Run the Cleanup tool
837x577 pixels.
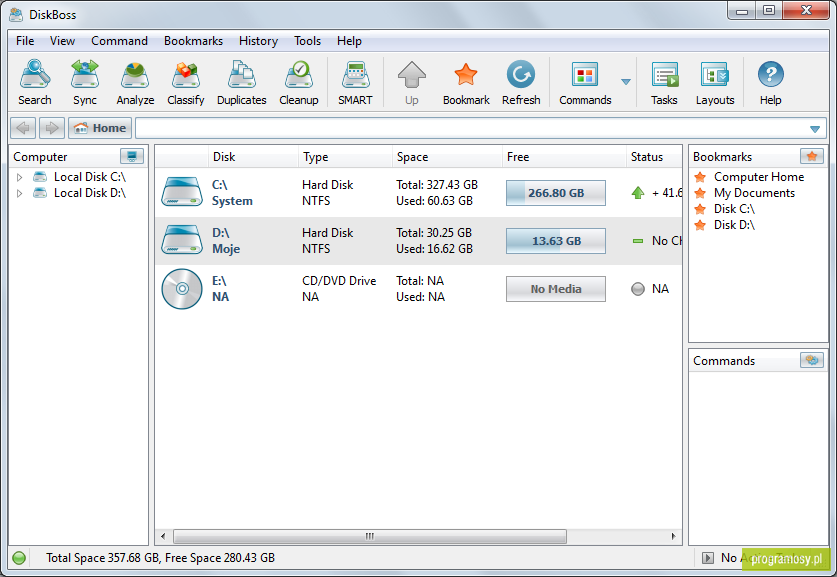click(298, 82)
